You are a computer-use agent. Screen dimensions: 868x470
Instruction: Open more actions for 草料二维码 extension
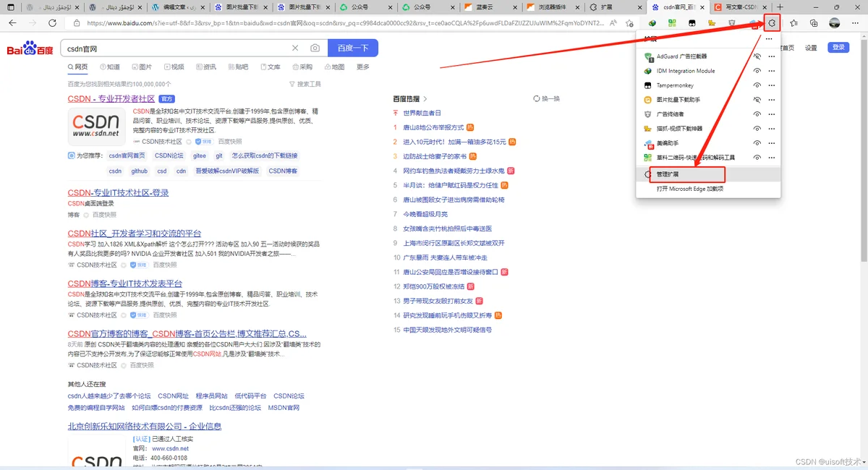coord(771,158)
